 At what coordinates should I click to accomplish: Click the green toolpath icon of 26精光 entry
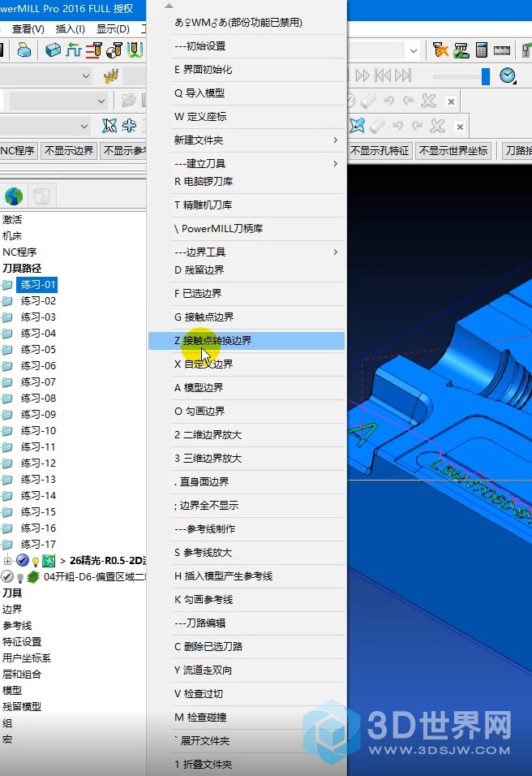(x=49, y=560)
